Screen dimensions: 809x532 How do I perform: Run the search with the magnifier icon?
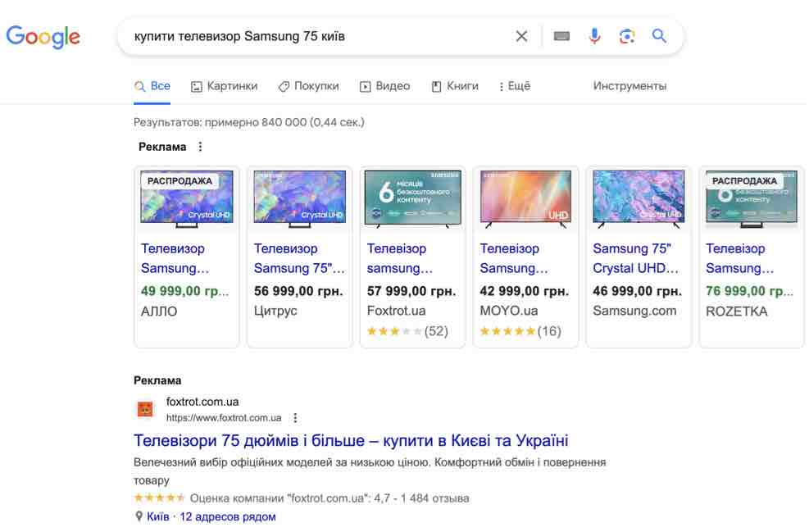(x=659, y=36)
